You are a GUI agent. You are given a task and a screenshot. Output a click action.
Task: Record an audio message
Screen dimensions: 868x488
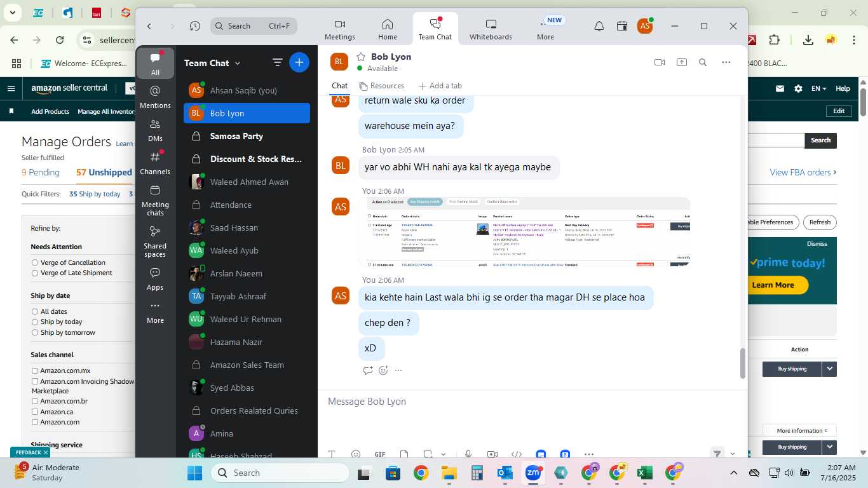(468, 454)
